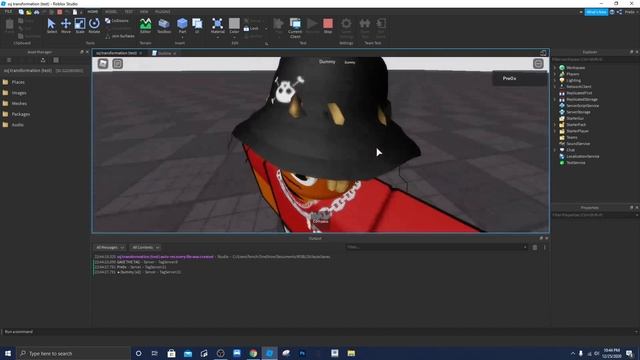
Task: Open the What's New button
Action: click(596, 12)
